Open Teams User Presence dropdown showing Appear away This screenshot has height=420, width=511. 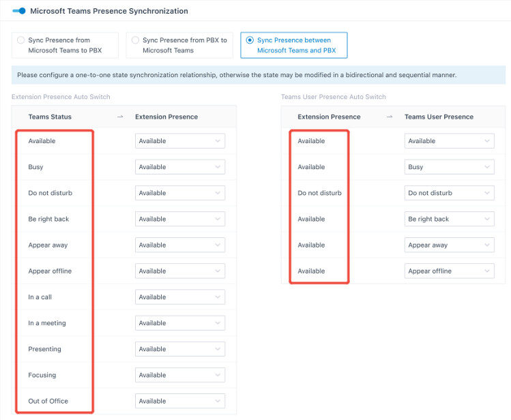point(450,245)
